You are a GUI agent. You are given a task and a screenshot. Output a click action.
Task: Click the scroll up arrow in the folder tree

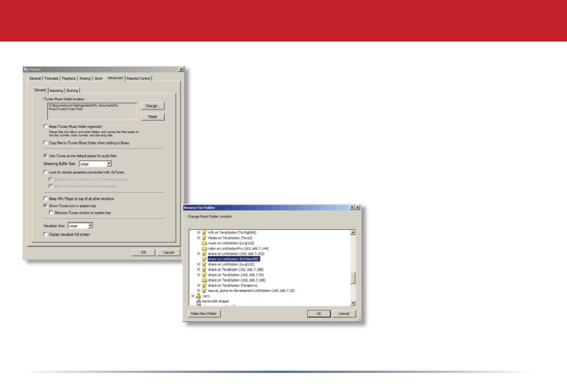coord(353,232)
